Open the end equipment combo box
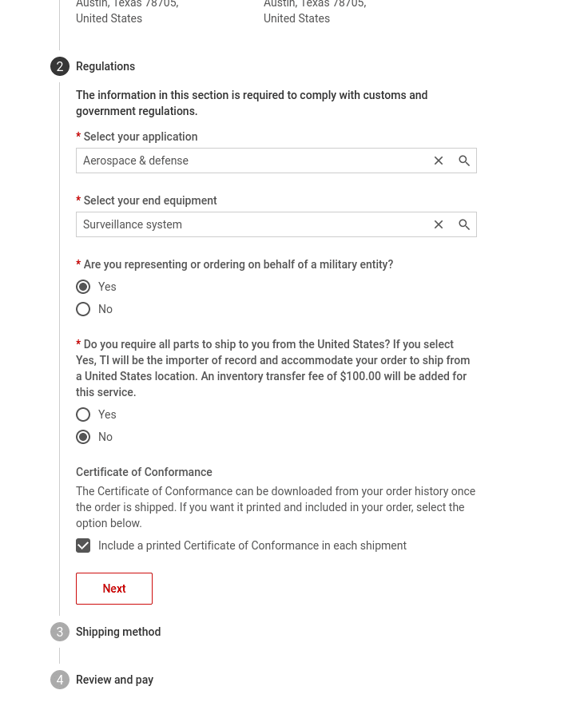The height and width of the screenshot is (718, 588). [252, 224]
